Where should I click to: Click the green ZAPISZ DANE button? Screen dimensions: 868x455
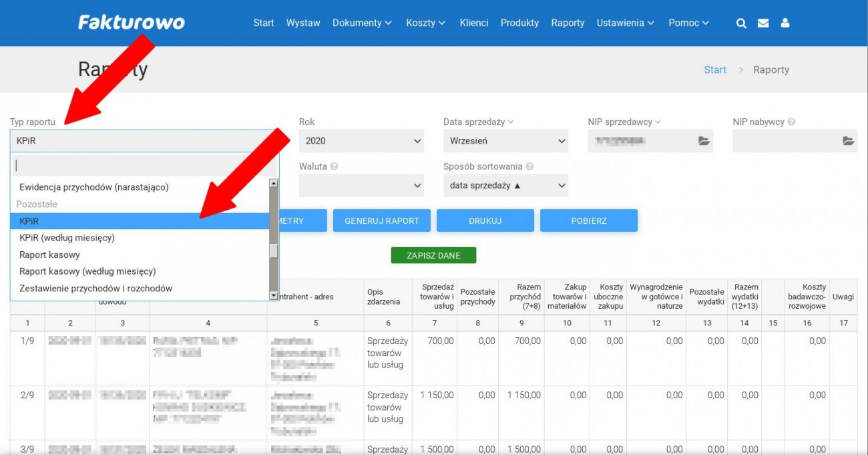coord(434,255)
